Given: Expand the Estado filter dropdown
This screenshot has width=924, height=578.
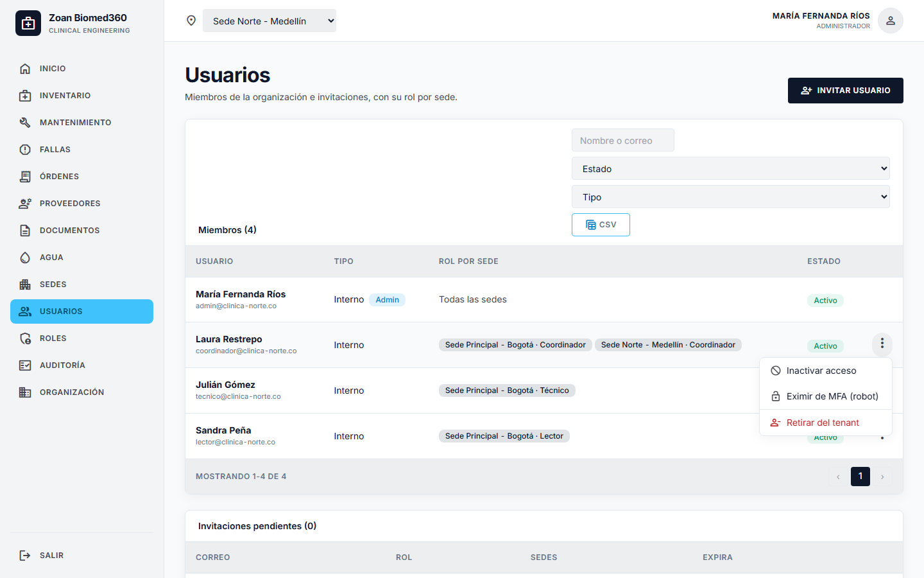Looking at the screenshot, I should pos(731,168).
